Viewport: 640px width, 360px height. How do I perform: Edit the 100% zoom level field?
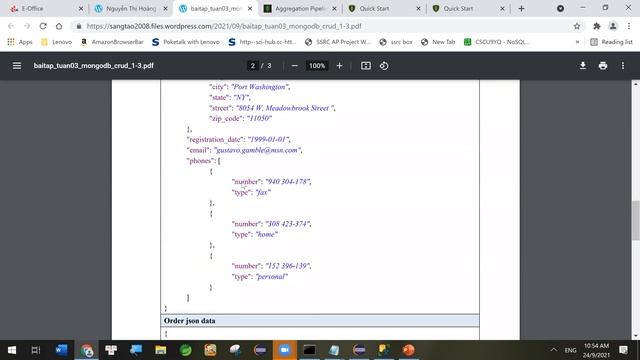317,66
